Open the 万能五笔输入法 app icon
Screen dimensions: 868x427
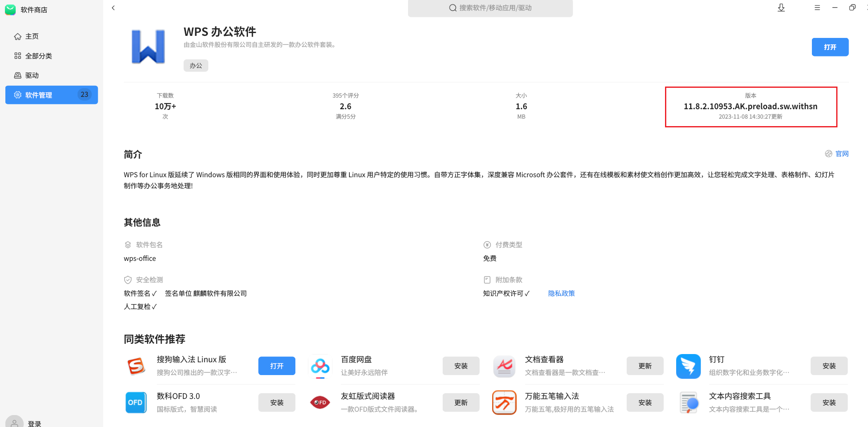tap(504, 403)
